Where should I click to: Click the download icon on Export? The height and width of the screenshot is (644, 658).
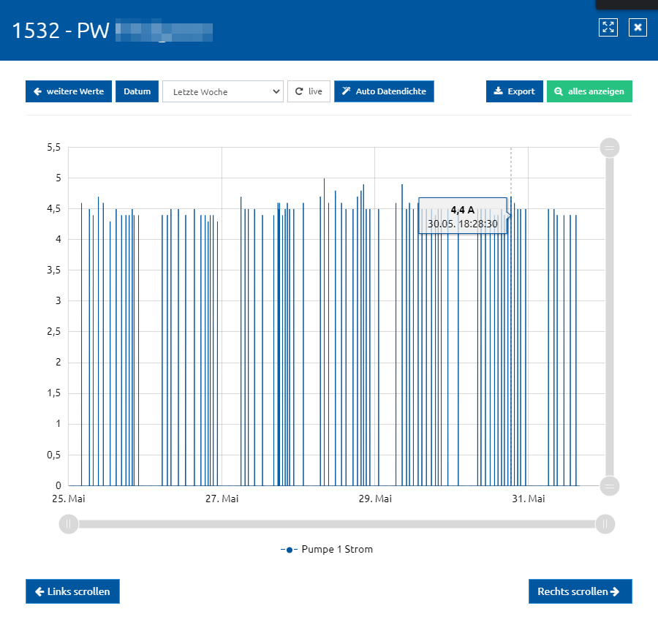[498, 91]
